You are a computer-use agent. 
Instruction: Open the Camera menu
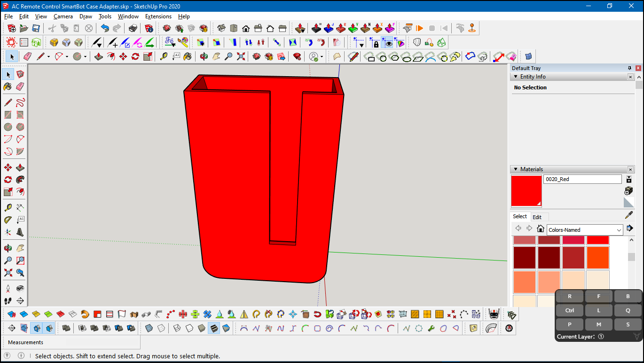click(63, 16)
